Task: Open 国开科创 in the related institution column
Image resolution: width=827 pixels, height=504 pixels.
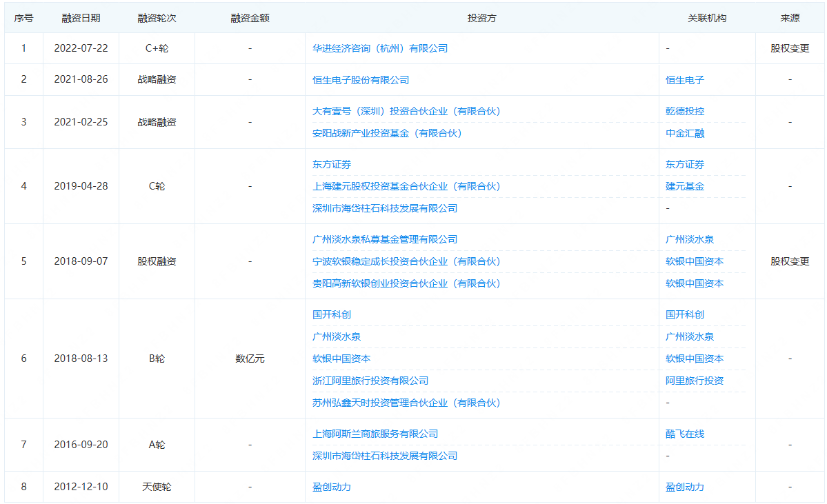Action: (x=685, y=314)
